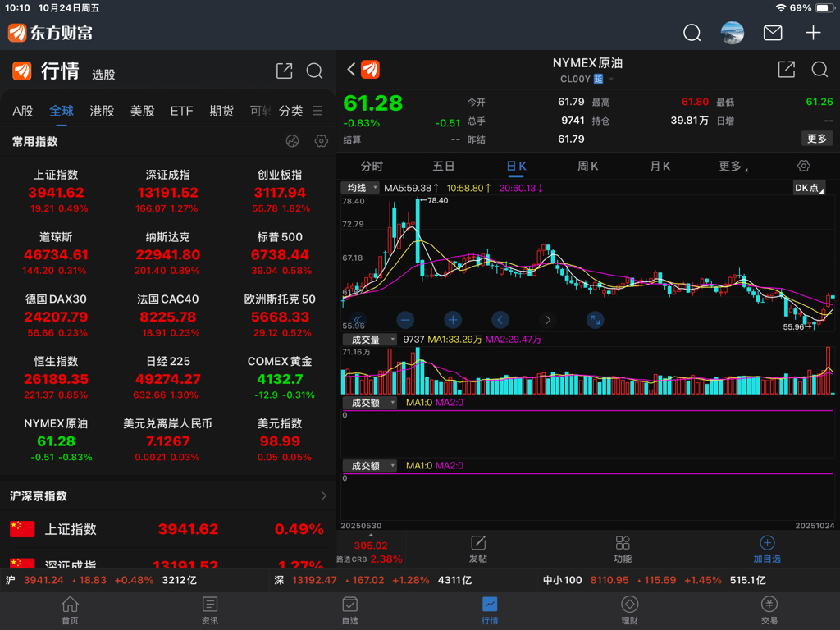
Task: Move chart right with arrow button
Action: 547,320
